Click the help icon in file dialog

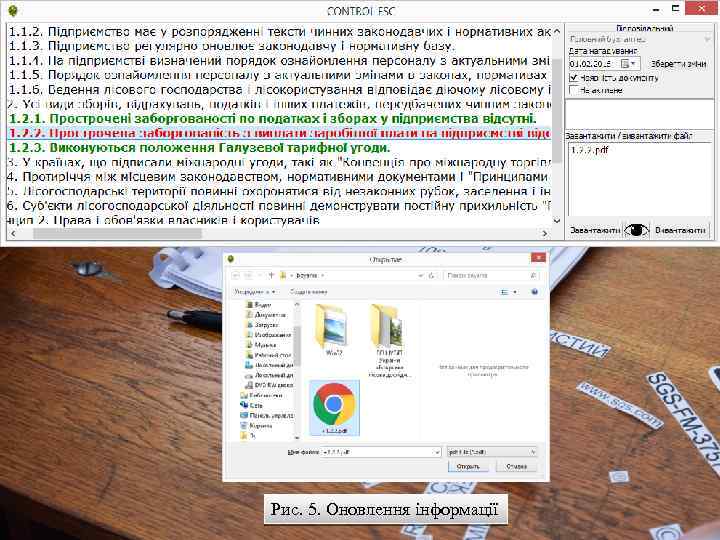click(534, 292)
